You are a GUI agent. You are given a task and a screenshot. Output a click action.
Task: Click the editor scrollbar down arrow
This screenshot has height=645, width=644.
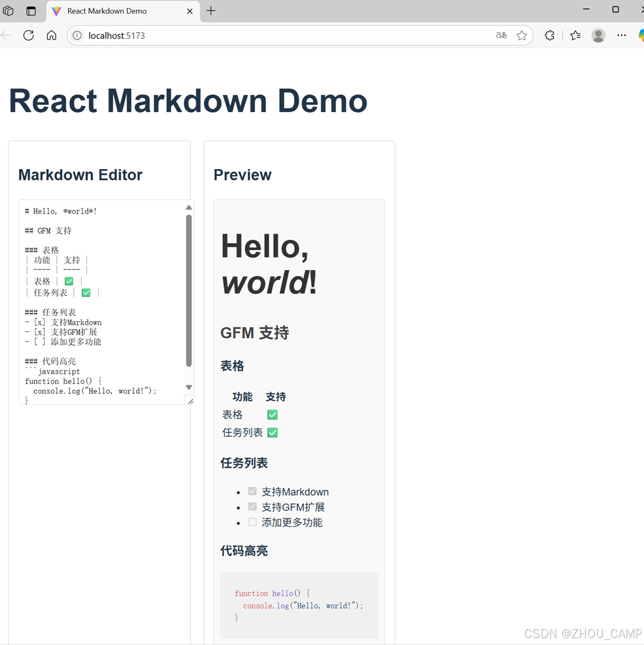tap(189, 387)
